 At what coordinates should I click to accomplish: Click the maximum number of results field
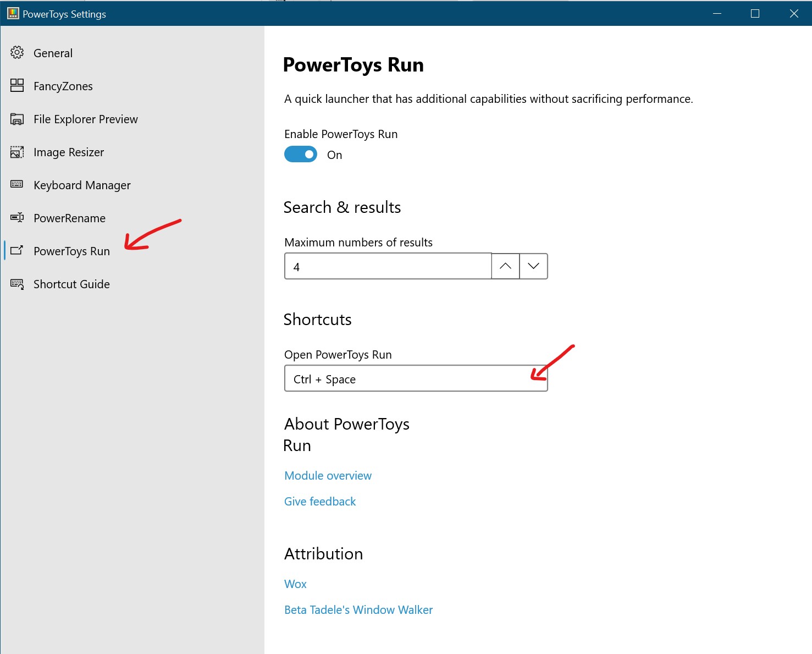pos(388,266)
